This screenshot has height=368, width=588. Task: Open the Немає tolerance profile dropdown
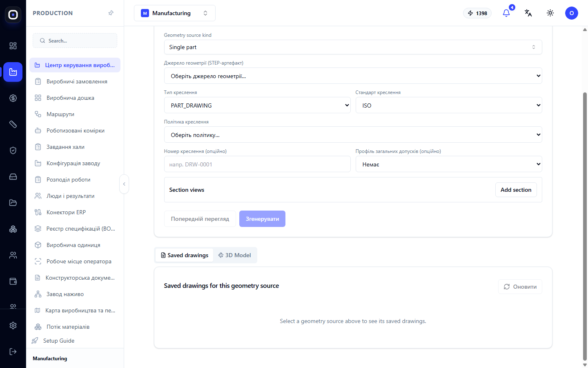pyautogui.click(x=449, y=164)
